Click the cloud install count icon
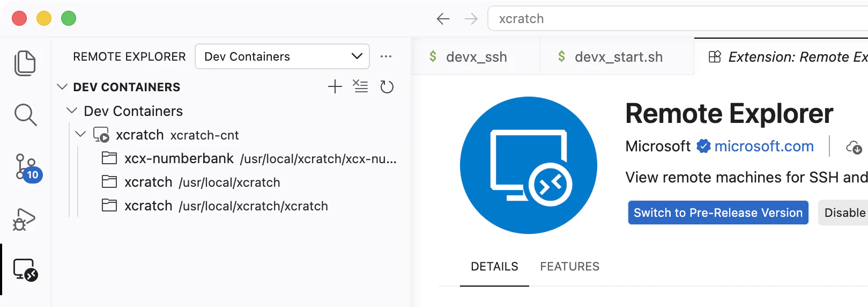 pyautogui.click(x=854, y=147)
